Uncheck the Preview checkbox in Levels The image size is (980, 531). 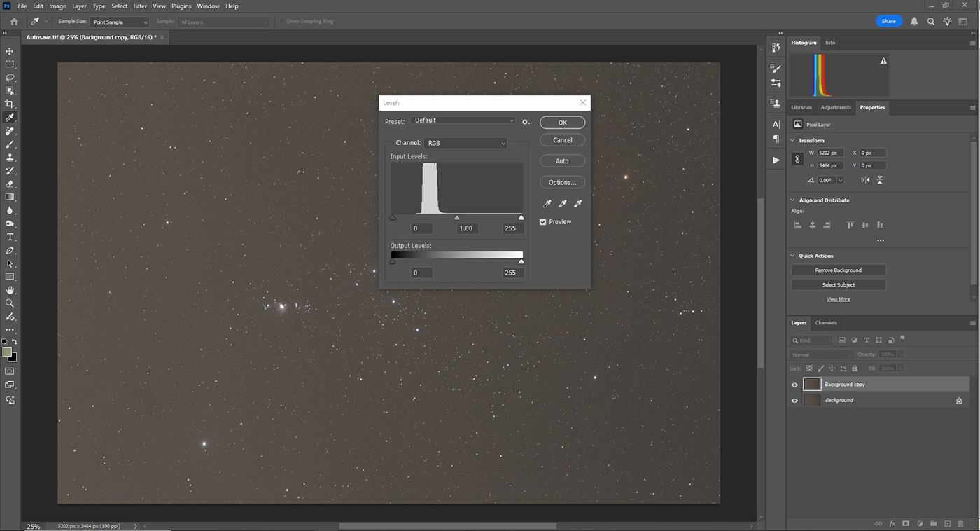pyautogui.click(x=543, y=222)
